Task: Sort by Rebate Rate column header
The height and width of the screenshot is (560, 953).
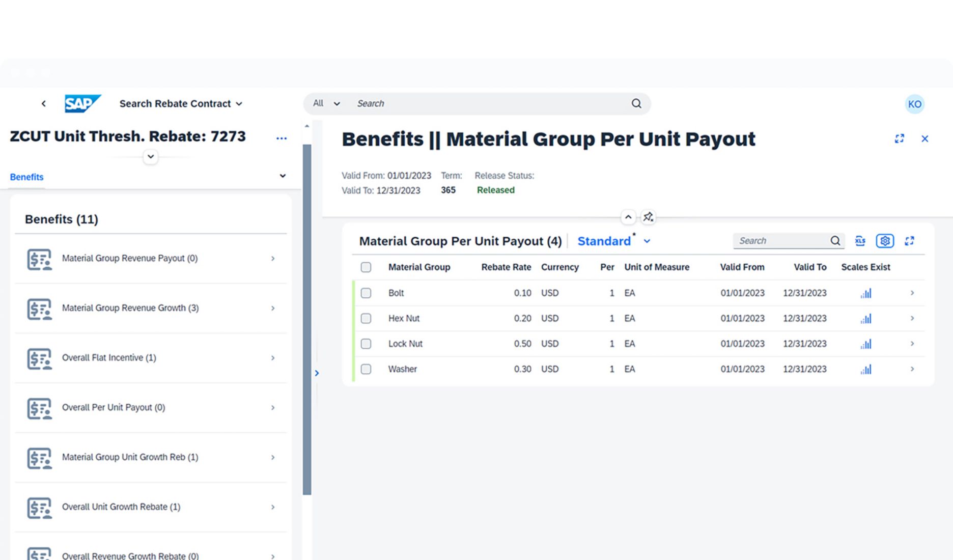Action: (x=506, y=267)
